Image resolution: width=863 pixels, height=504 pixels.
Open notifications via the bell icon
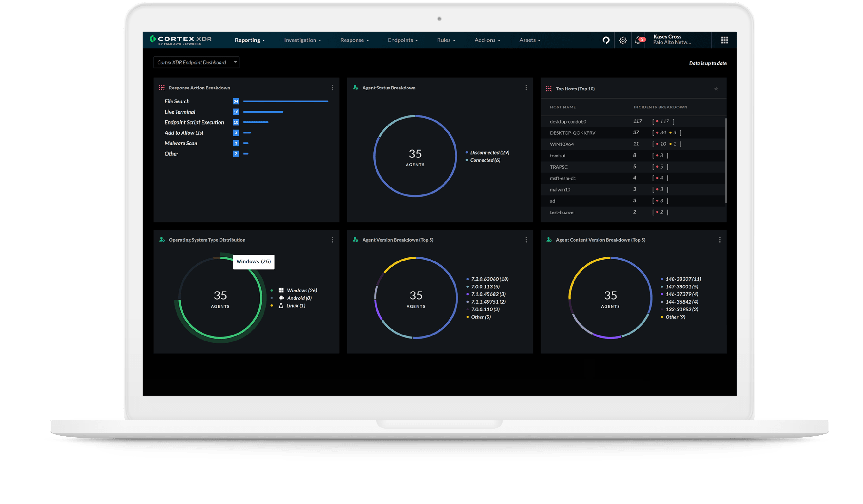638,40
